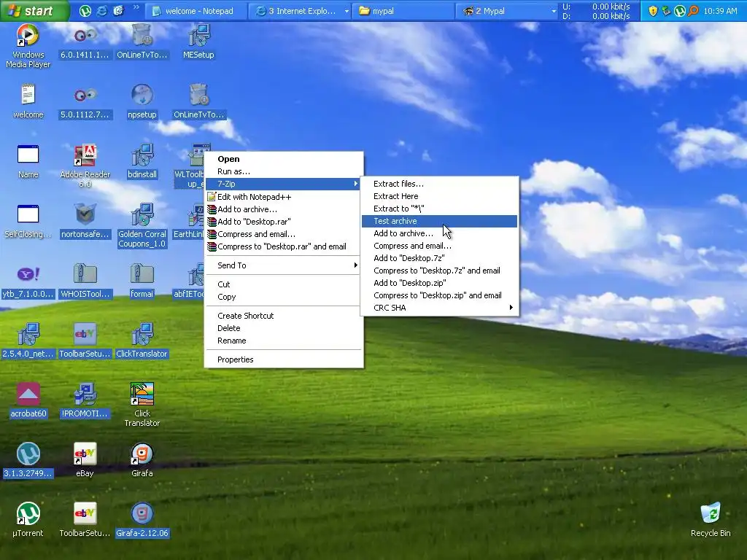Select the Adobe Reader 6.0 shortcut
Viewport: 747px width, 560px height.
[x=85, y=155]
